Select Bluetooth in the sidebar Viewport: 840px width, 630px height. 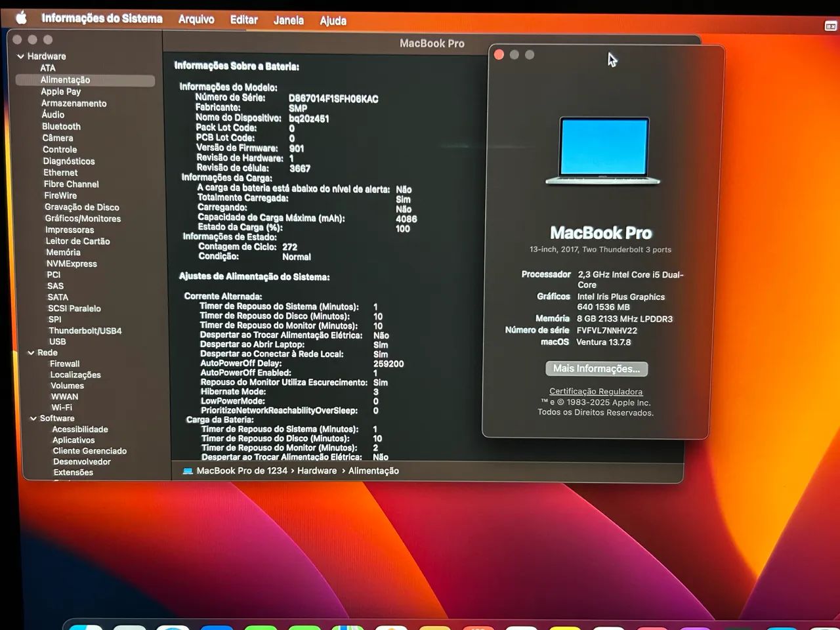(x=61, y=127)
